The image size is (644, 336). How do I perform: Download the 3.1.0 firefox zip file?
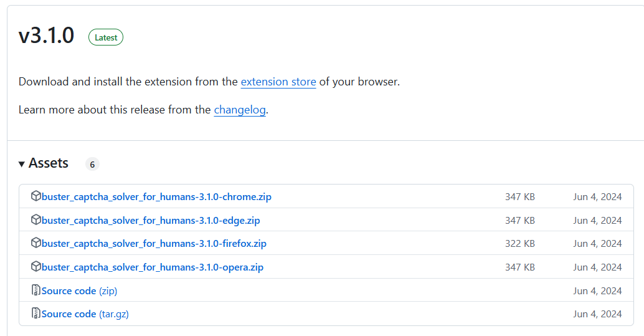point(154,244)
